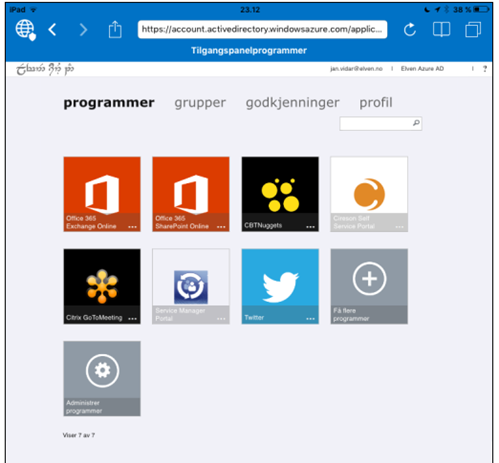
Task: Go back with the browser back arrow
Action: (x=52, y=30)
